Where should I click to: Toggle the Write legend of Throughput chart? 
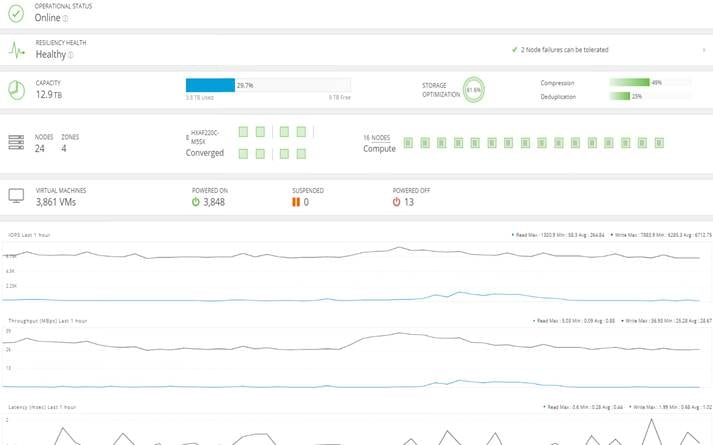pos(667,321)
